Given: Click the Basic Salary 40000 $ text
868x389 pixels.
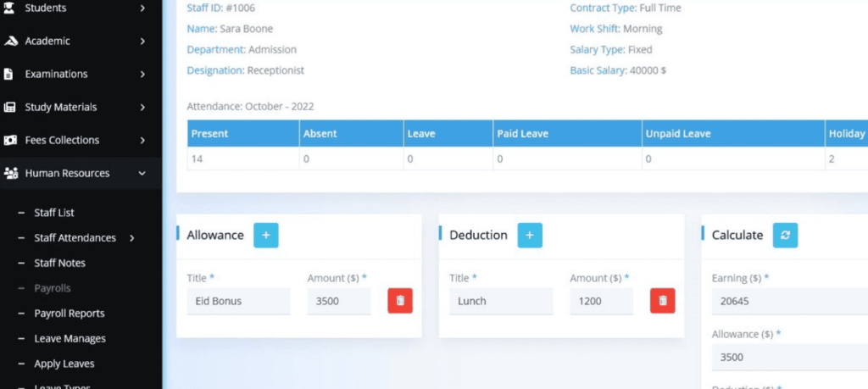Looking at the screenshot, I should pyautogui.click(x=618, y=71).
